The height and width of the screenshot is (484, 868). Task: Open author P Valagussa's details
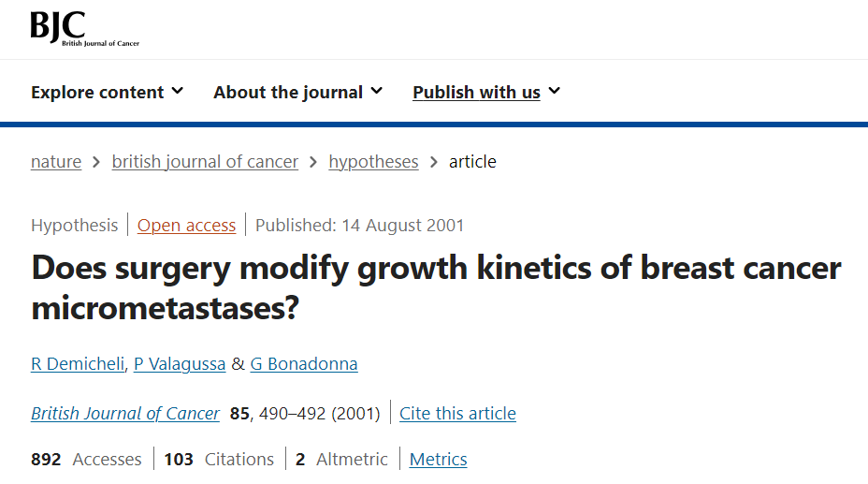(180, 363)
